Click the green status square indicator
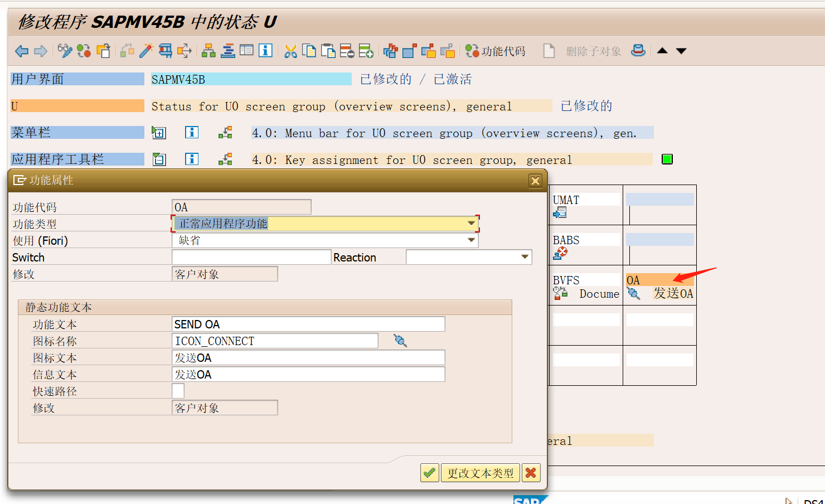The width and height of the screenshot is (825, 504). coord(667,159)
